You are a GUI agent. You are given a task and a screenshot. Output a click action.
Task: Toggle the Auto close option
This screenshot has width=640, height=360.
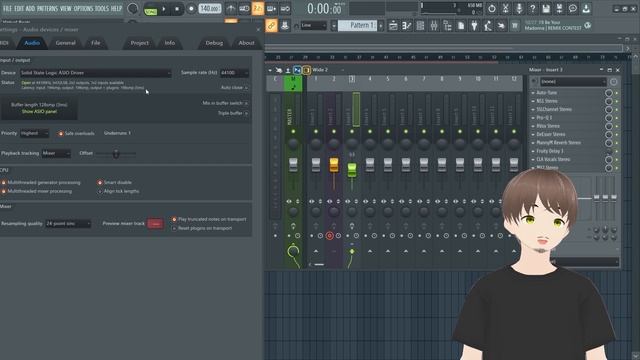point(234,87)
